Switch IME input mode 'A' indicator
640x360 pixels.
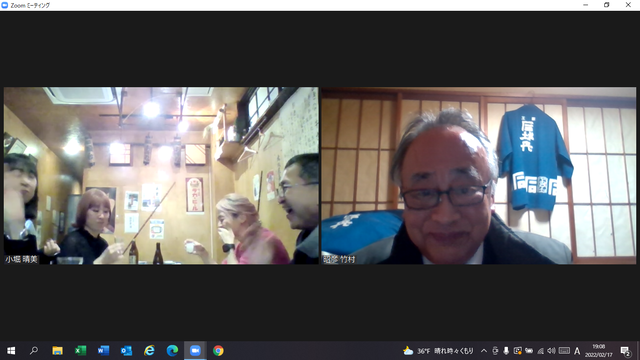coord(577,351)
